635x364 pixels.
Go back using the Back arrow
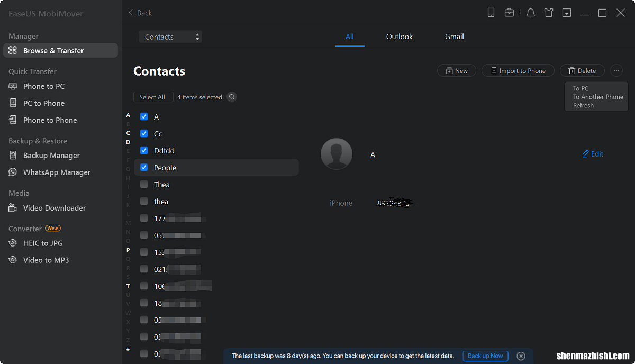(140, 13)
